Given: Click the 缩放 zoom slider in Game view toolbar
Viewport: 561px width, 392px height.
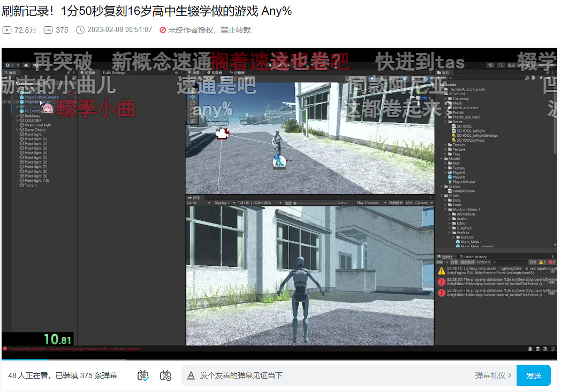Looking at the screenshot, I should coord(295,203).
